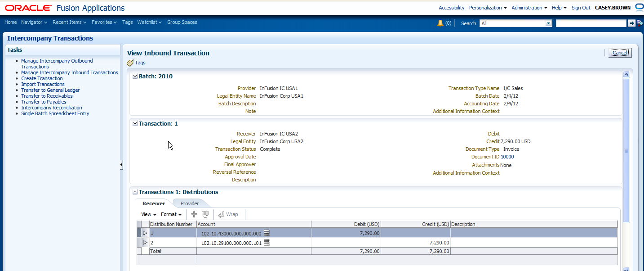This screenshot has width=644, height=271.
Task: Click the notifications count (0)
Action: (x=448, y=23)
